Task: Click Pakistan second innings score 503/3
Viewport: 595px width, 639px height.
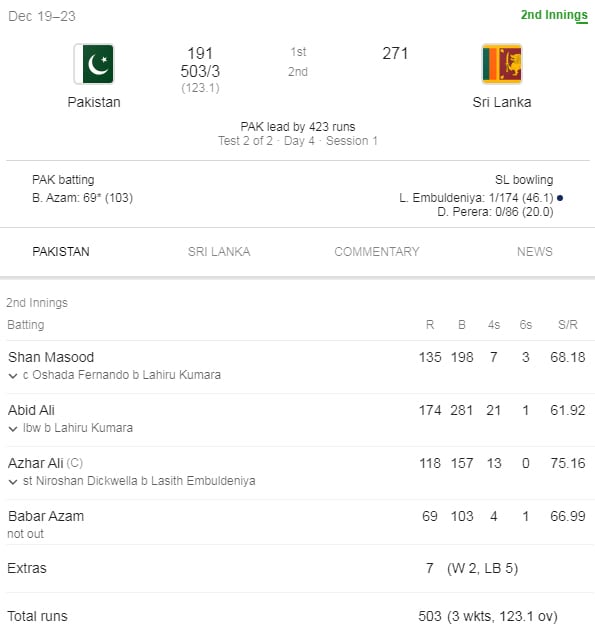Action: tap(200, 71)
